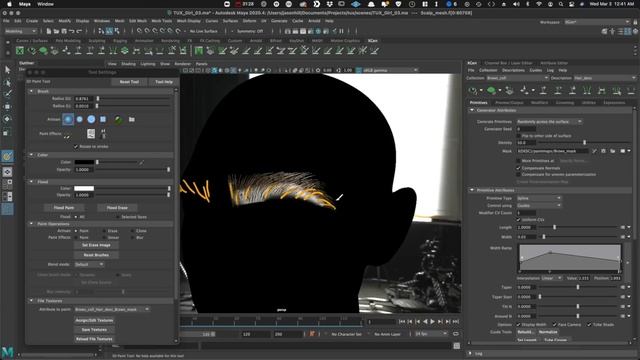Click the paint mask brush icon beside Mask
This screenshot has width=640, height=360.
[594, 151]
